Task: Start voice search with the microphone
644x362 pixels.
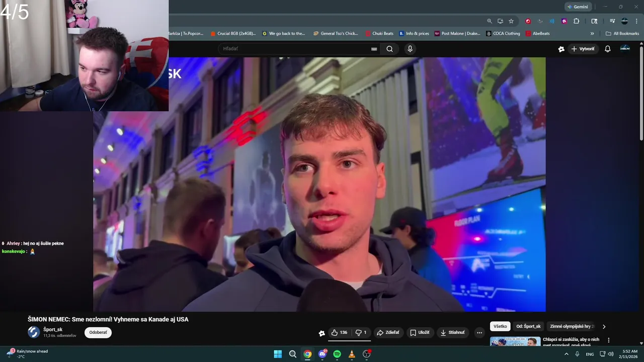Action: [x=410, y=49]
